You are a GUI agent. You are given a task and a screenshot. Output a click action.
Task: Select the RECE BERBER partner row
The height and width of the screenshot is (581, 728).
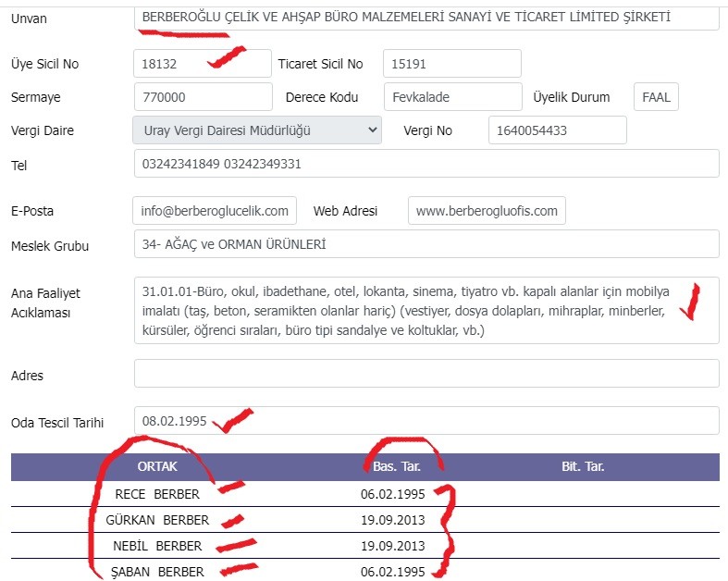click(365, 494)
